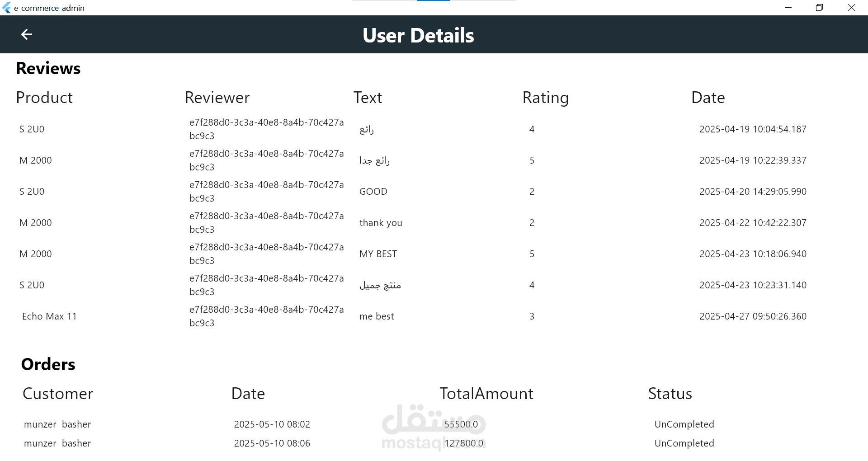Image resolution: width=868 pixels, height=461 pixels.
Task: Click the Rating column header
Action: coord(545,98)
